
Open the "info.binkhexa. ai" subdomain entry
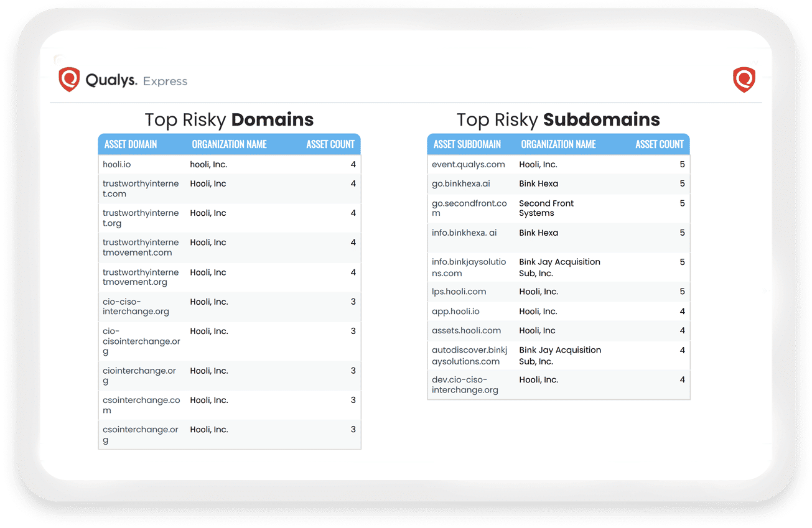[464, 233]
